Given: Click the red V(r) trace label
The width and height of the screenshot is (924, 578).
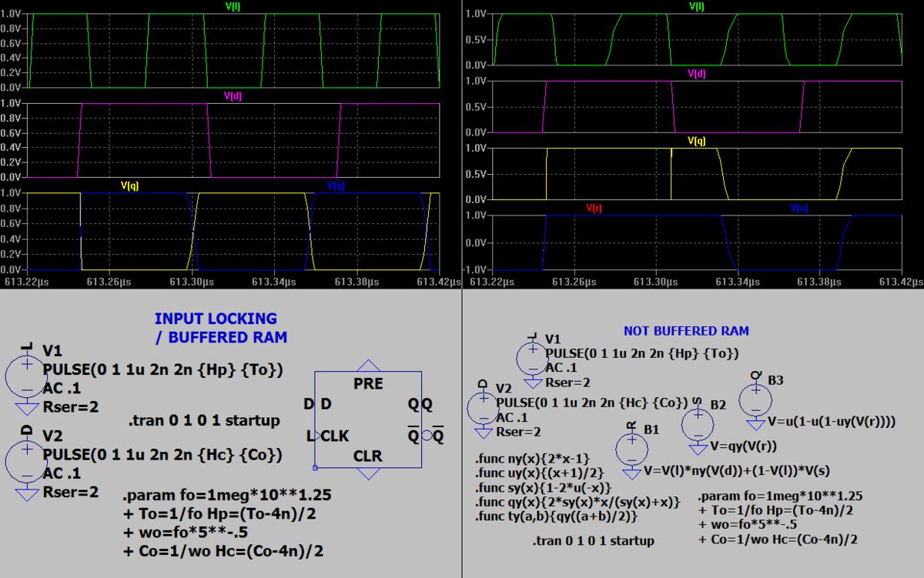Looking at the screenshot, I should pos(594,208).
